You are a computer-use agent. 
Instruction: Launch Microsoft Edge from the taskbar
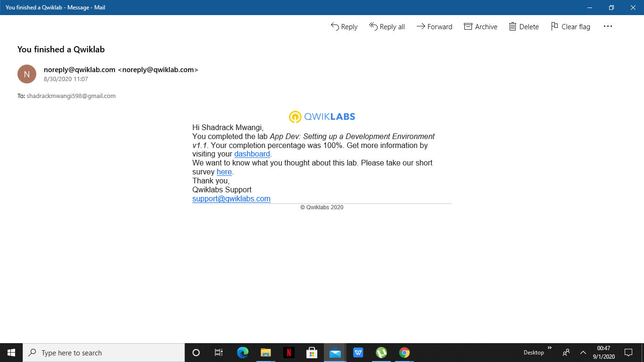(x=243, y=353)
